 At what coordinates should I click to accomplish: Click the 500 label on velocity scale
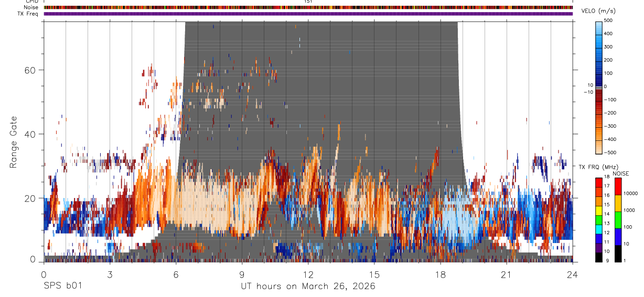coord(609,20)
